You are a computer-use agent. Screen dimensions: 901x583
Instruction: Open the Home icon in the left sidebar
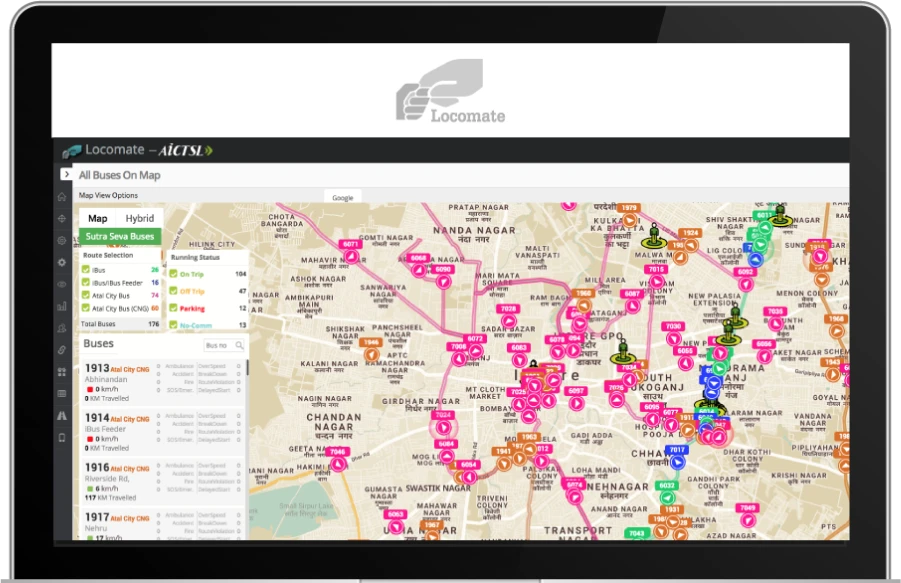62,196
